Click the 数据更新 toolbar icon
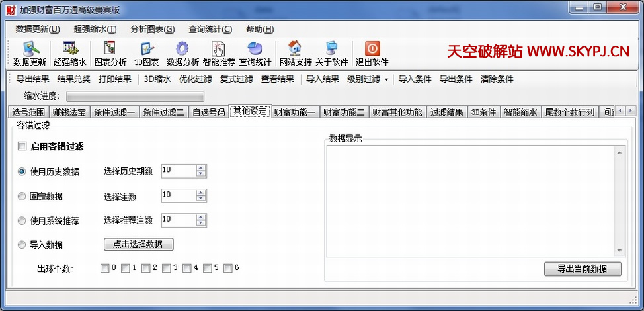Viewport: 644px width, 311px height. coord(30,49)
